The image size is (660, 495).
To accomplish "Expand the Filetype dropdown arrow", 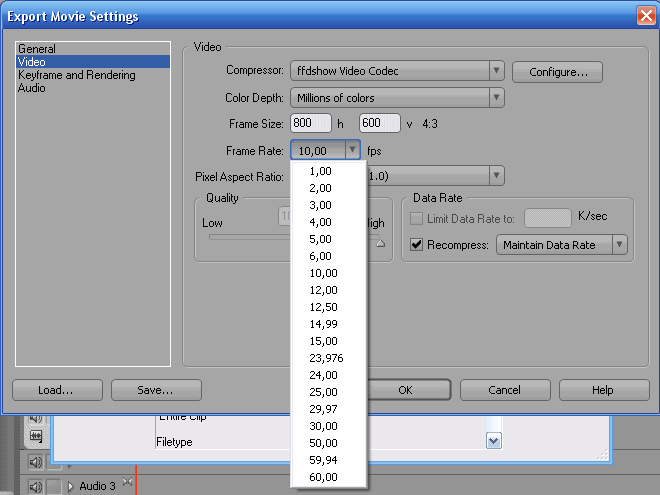I will (x=493, y=441).
